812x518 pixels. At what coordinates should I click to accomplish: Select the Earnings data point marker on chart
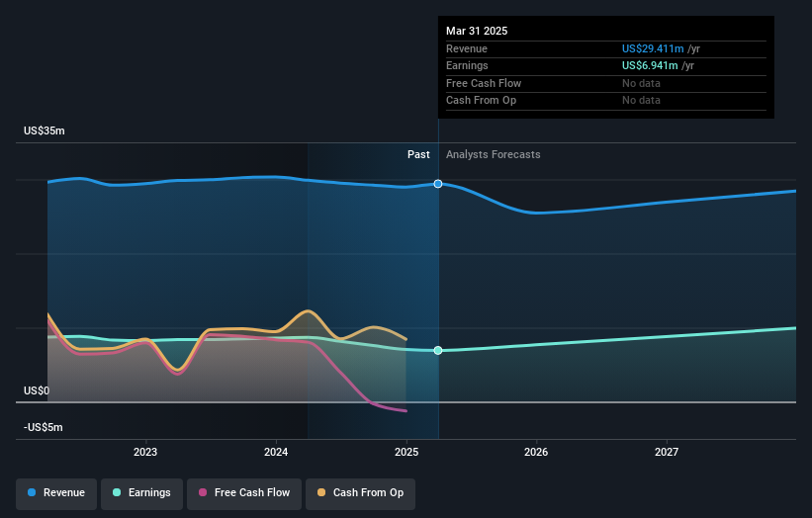(x=438, y=350)
